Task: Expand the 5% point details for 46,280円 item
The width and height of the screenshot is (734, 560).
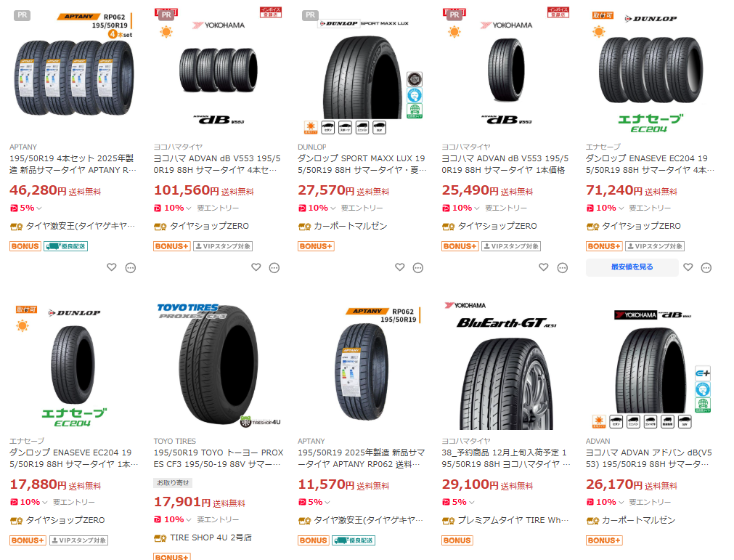Action: point(40,208)
